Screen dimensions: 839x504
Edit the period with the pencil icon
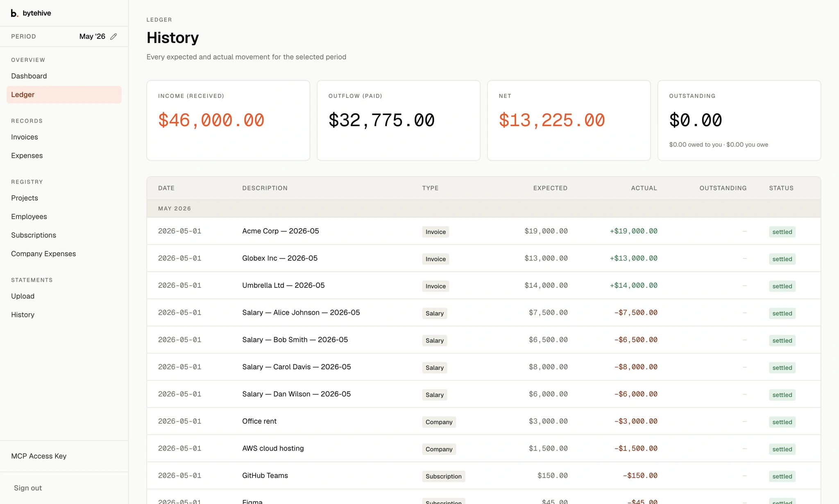pos(113,36)
